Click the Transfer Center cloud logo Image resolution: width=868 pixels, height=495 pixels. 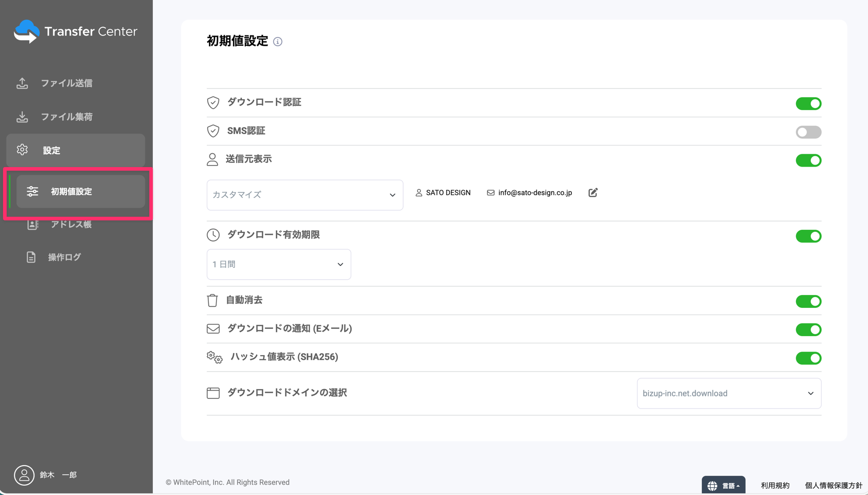coord(26,31)
